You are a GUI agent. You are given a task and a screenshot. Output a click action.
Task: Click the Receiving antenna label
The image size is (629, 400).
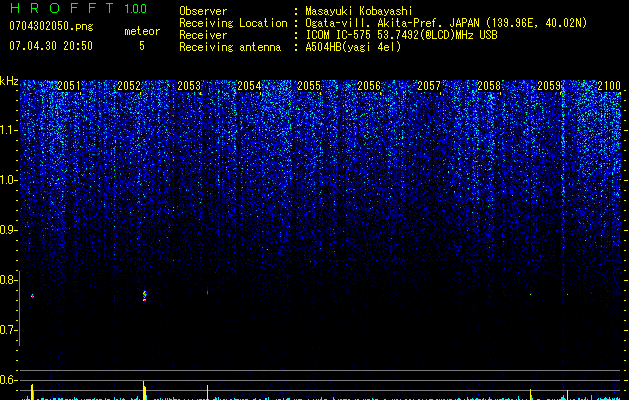[x=230, y=47]
